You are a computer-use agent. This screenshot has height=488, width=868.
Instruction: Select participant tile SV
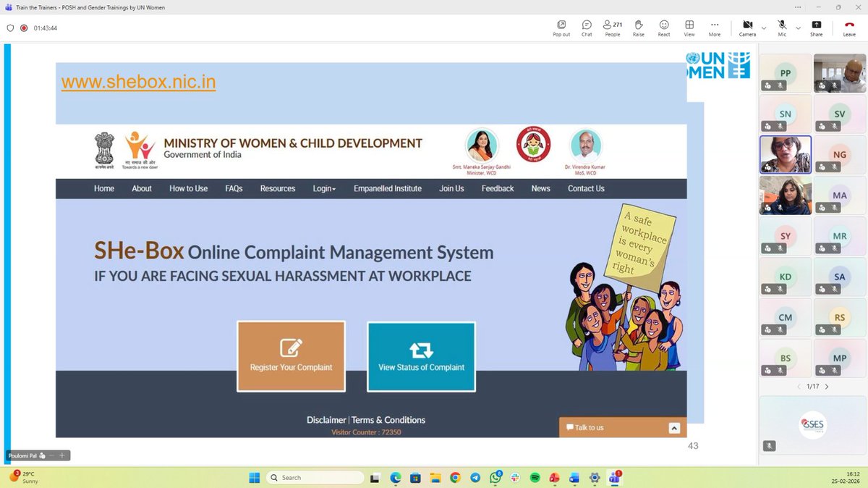click(x=840, y=114)
